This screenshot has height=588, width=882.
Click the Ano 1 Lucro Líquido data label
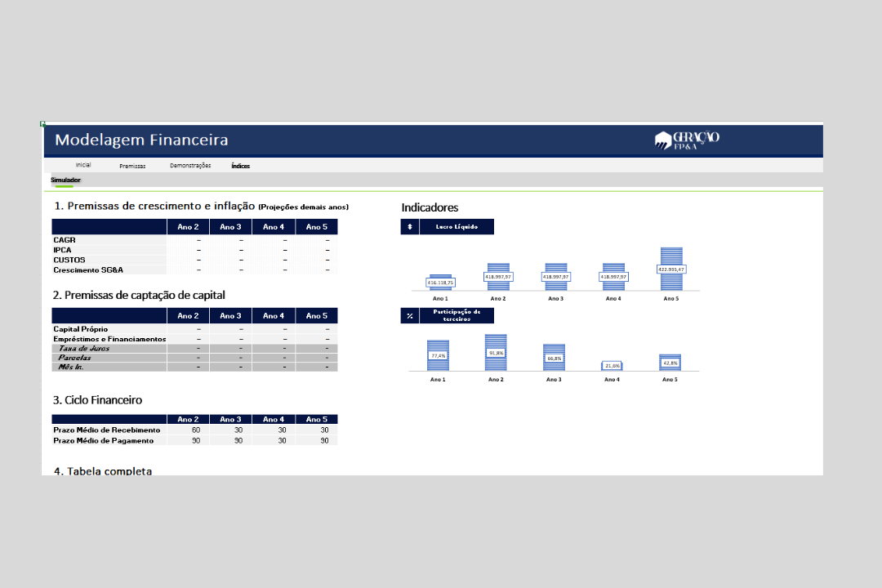(x=440, y=283)
